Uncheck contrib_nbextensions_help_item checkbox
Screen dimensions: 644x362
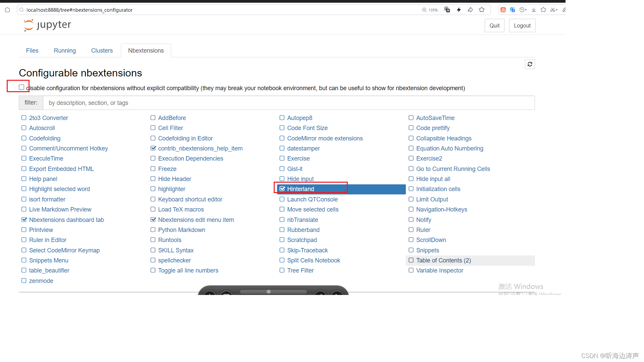153,148
